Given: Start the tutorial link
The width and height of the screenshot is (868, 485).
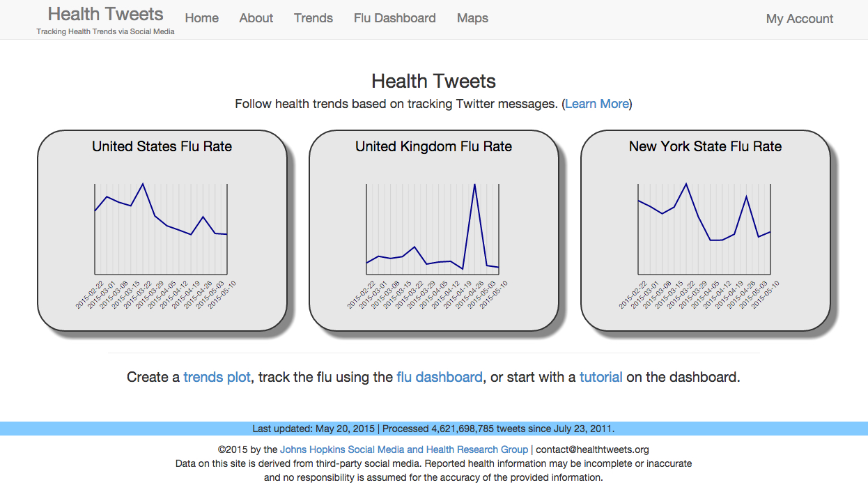Looking at the screenshot, I should pos(600,377).
